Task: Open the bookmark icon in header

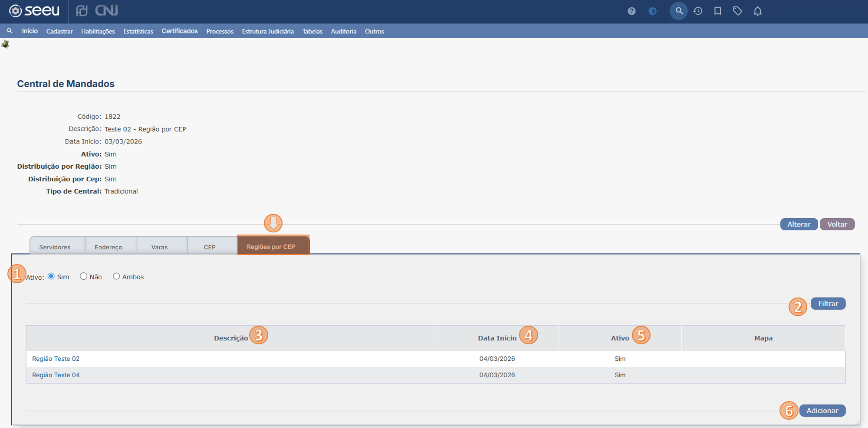Action: coord(718,11)
